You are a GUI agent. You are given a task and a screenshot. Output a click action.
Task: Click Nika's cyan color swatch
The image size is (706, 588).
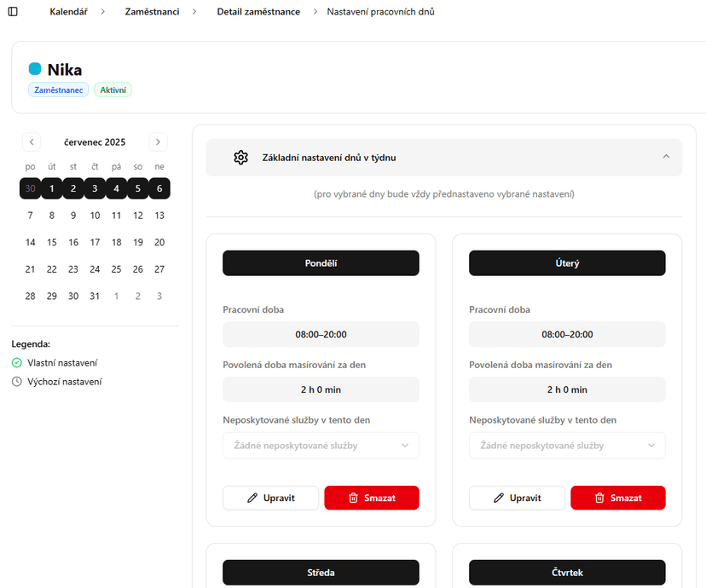[x=35, y=69]
